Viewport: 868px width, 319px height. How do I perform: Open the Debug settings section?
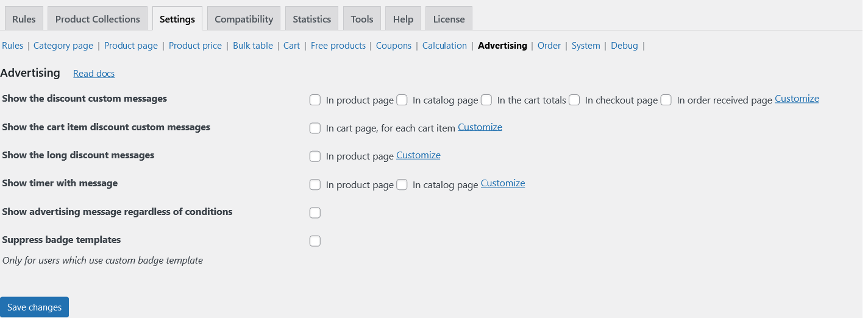pyautogui.click(x=624, y=46)
